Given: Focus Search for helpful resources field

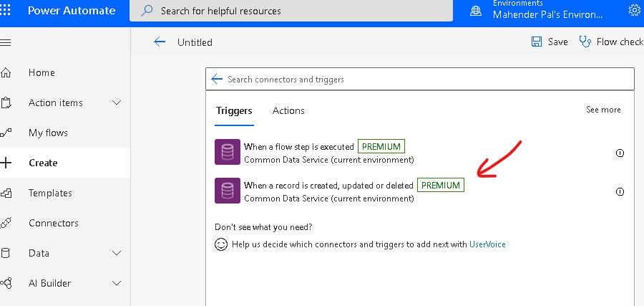Looking at the screenshot, I should [x=291, y=11].
